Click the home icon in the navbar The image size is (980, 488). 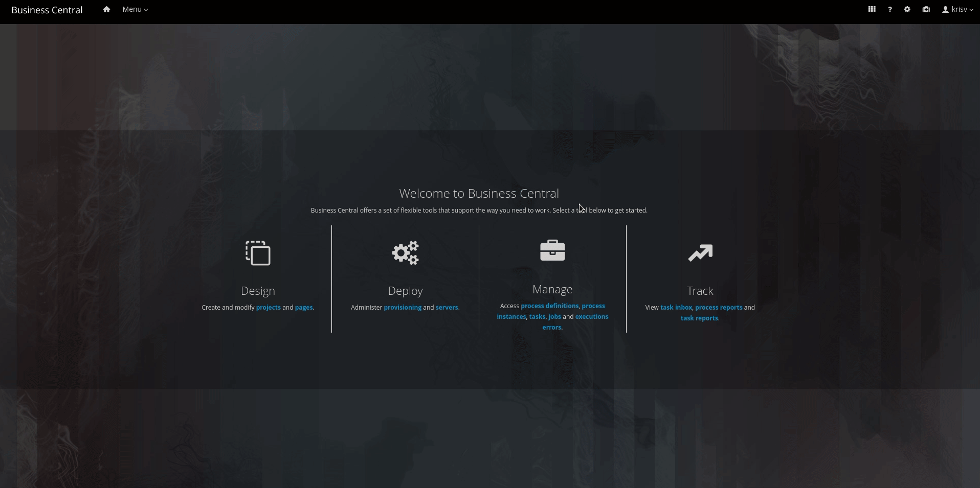[106, 10]
